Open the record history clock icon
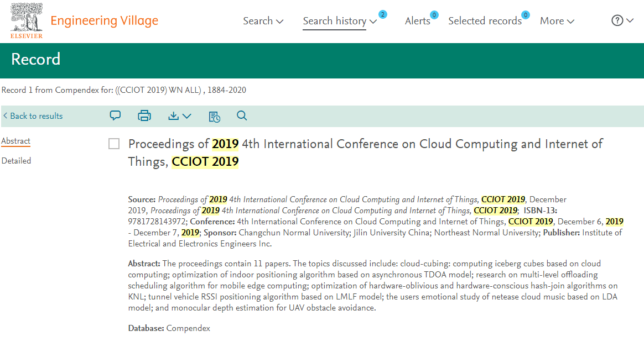Viewport: 644px width, 347px height. point(215,117)
